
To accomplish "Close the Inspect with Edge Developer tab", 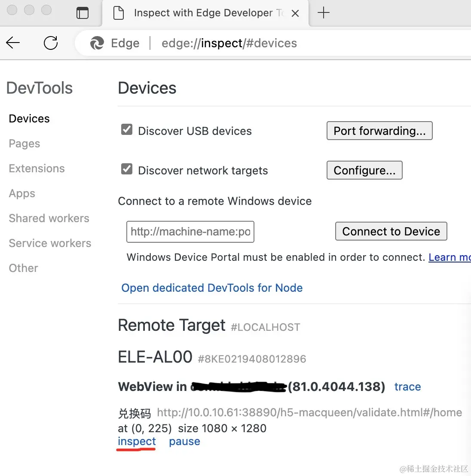I will click(295, 13).
